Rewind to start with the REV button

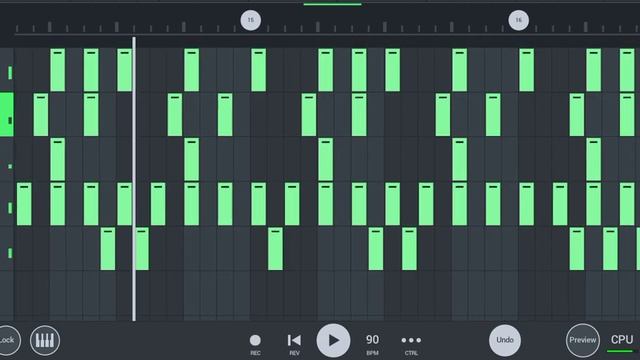[294, 344]
